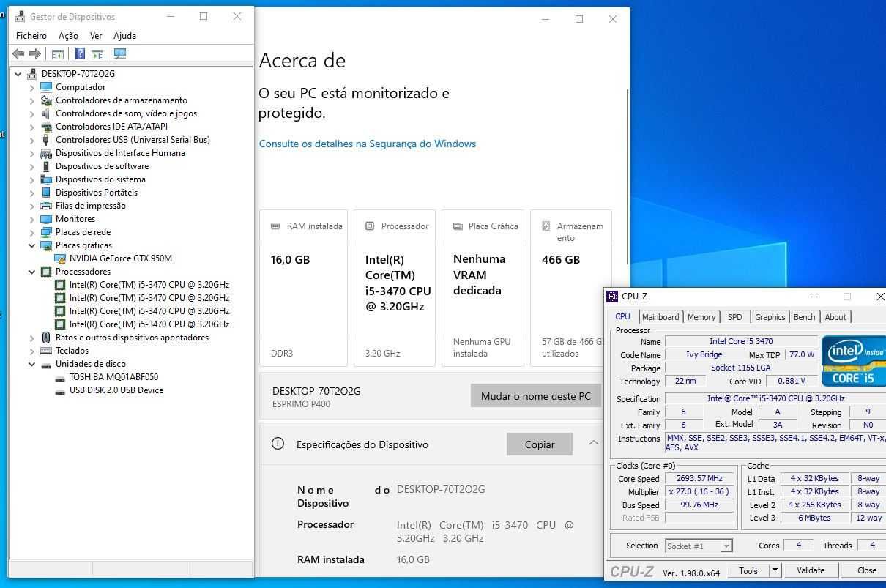Click the Forward arrow in Device Manager toolbar
Image resolution: width=886 pixels, height=588 pixels.
point(34,53)
